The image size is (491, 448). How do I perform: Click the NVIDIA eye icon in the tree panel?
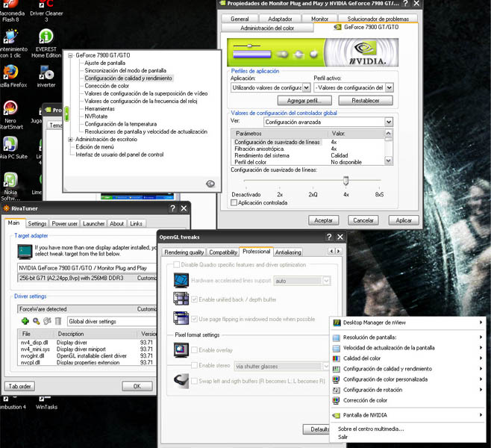tap(210, 184)
